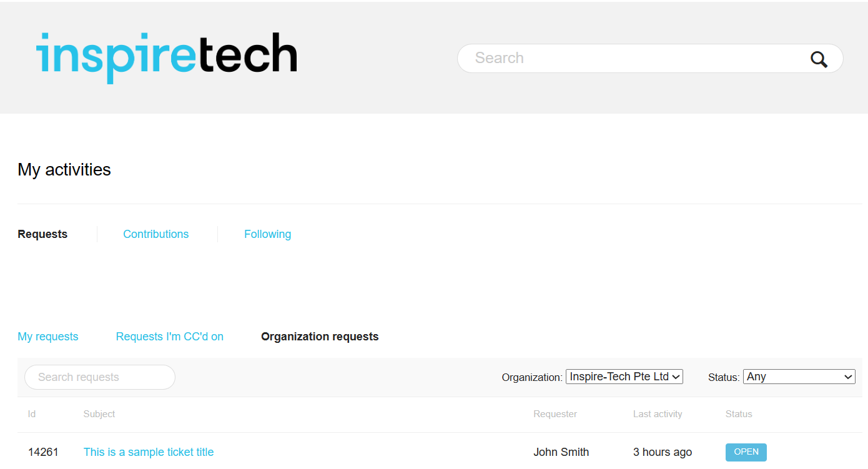Switch to the Following tab

267,234
